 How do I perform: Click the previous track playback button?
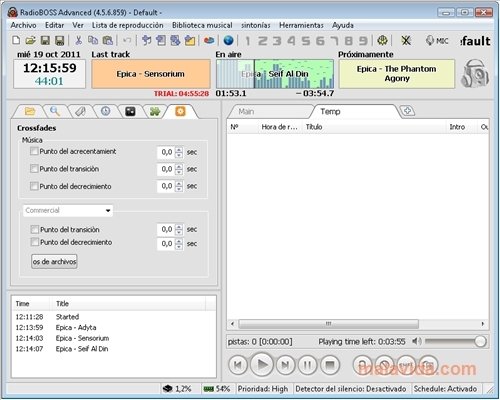point(238,365)
